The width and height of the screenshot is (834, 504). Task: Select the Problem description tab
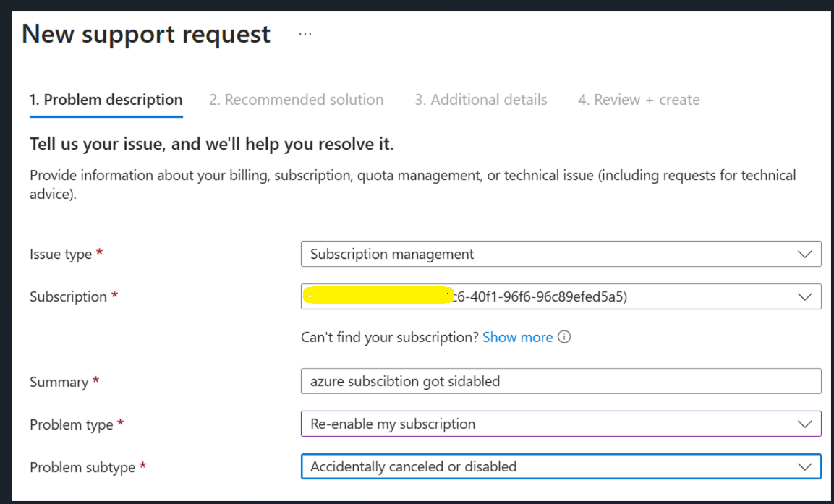(106, 100)
